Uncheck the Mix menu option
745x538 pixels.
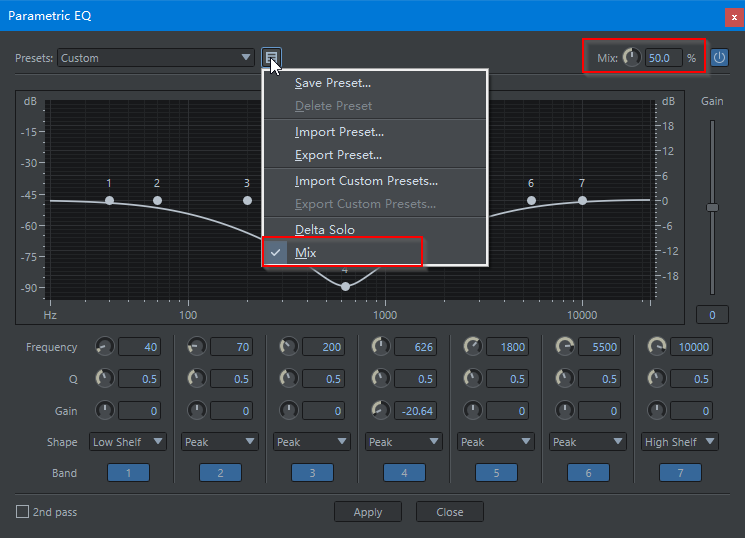[x=375, y=252]
